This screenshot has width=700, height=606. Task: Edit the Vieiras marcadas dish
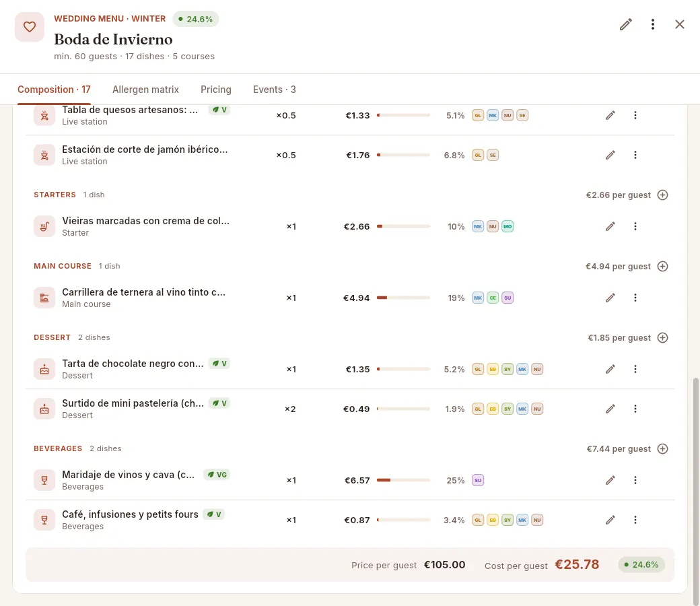610,226
